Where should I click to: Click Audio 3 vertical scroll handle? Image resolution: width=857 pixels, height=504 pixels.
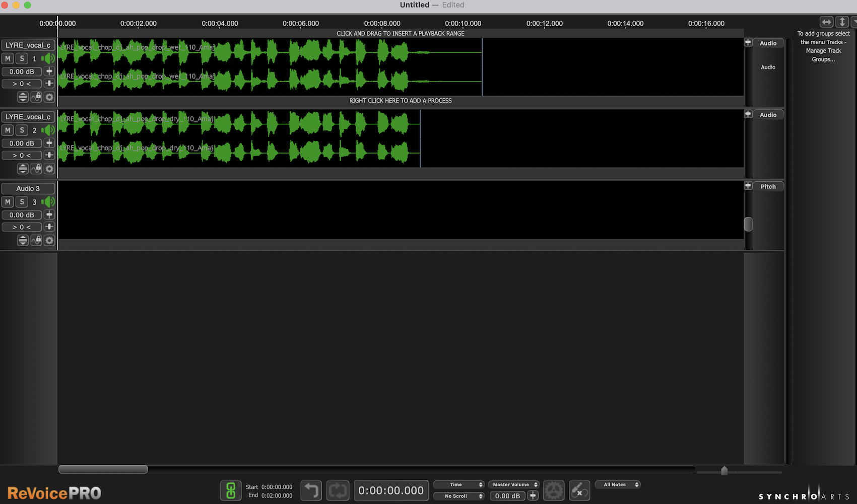(x=748, y=224)
